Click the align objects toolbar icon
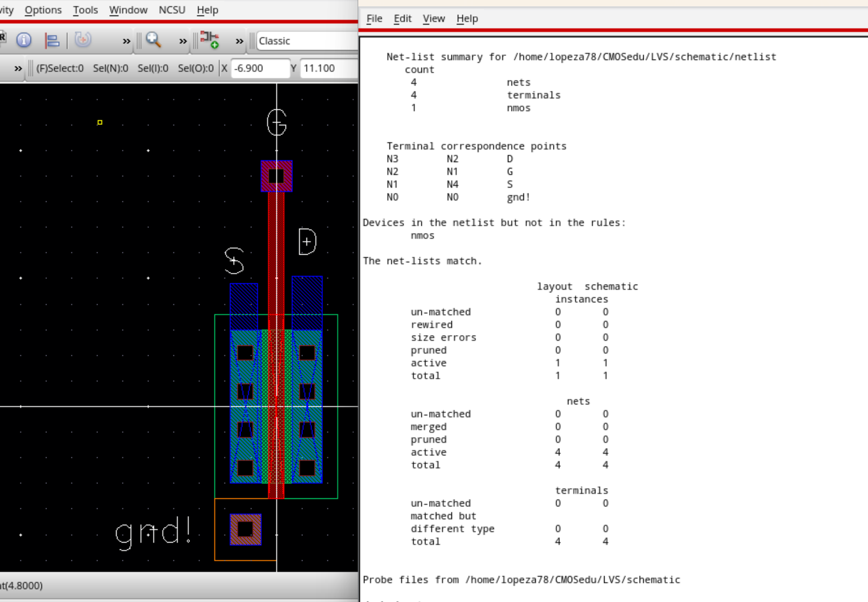The image size is (868, 602). tap(52, 40)
